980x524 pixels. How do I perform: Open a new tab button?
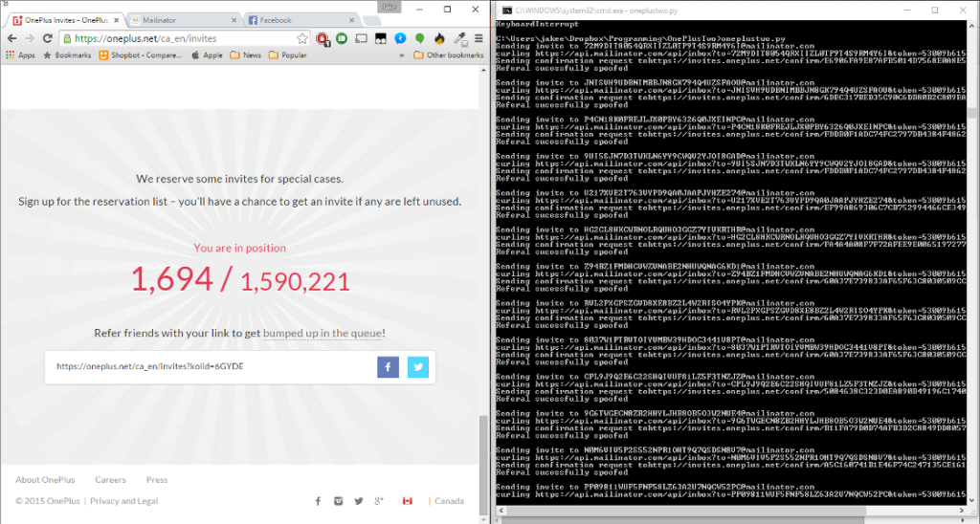tap(372, 21)
